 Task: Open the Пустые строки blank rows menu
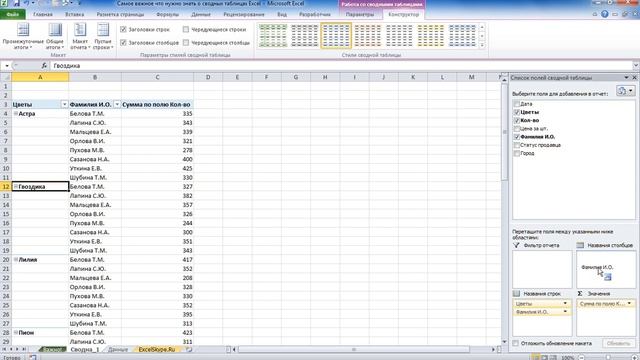coord(103,36)
